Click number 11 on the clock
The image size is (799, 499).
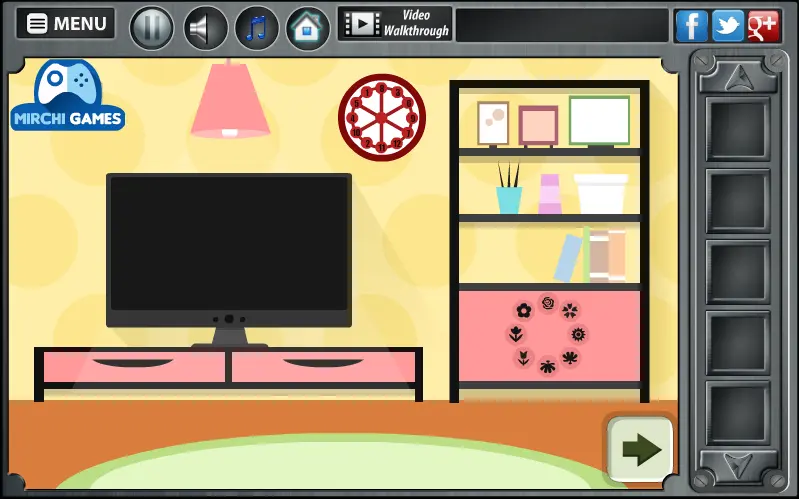tap(382, 148)
